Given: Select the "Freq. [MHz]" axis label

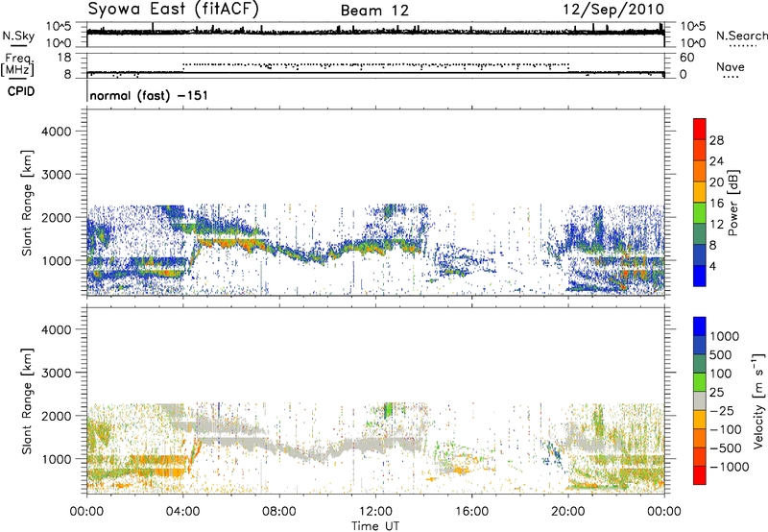Looking at the screenshot, I should click(17, 64).
